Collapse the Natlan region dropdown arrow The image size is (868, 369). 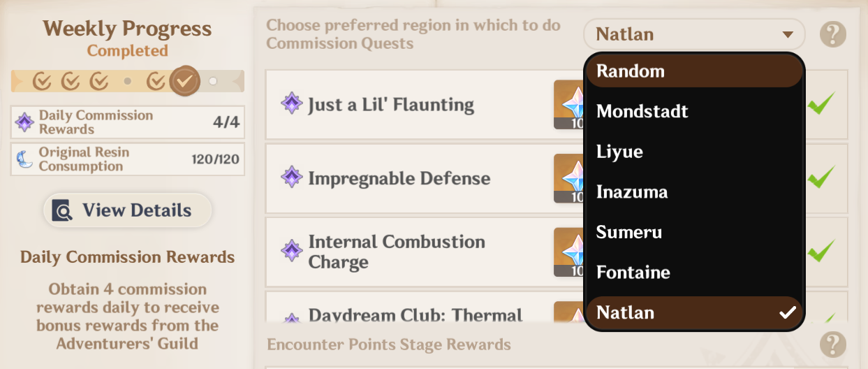(788, 34)
